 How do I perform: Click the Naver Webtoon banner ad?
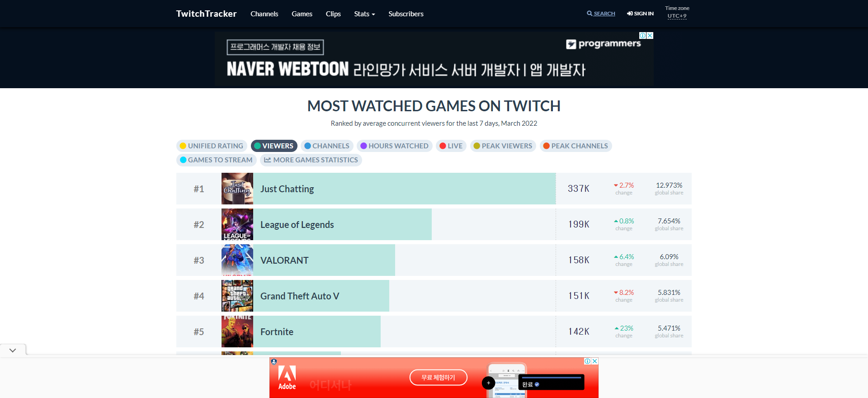point(434,59)
